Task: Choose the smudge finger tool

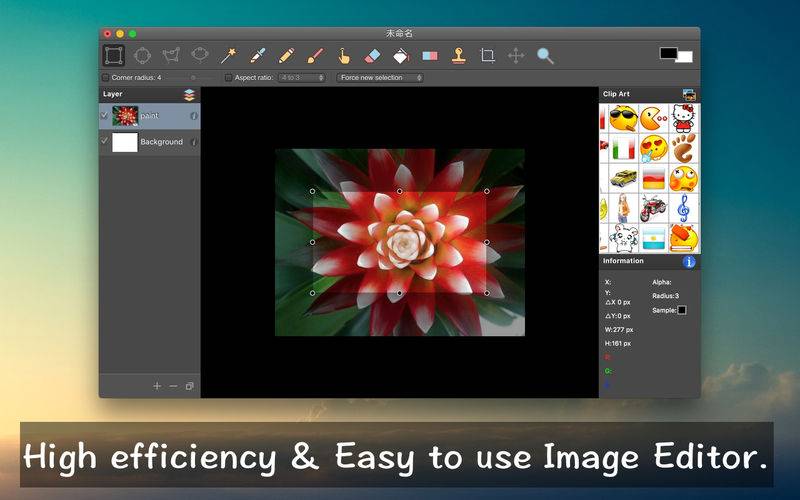Action: (x=344, y=56)
